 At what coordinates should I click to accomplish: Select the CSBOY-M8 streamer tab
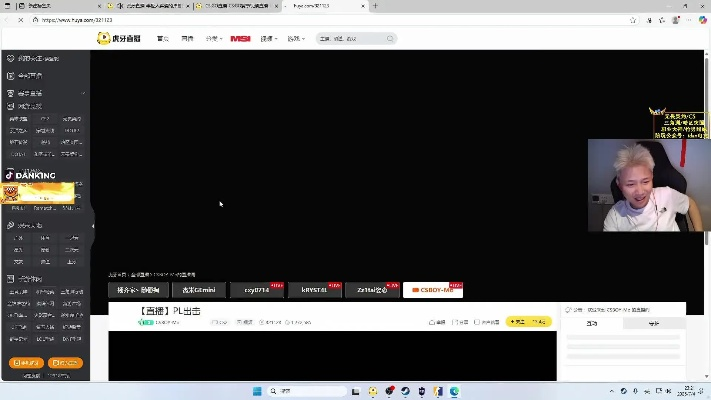pos(432,290)
